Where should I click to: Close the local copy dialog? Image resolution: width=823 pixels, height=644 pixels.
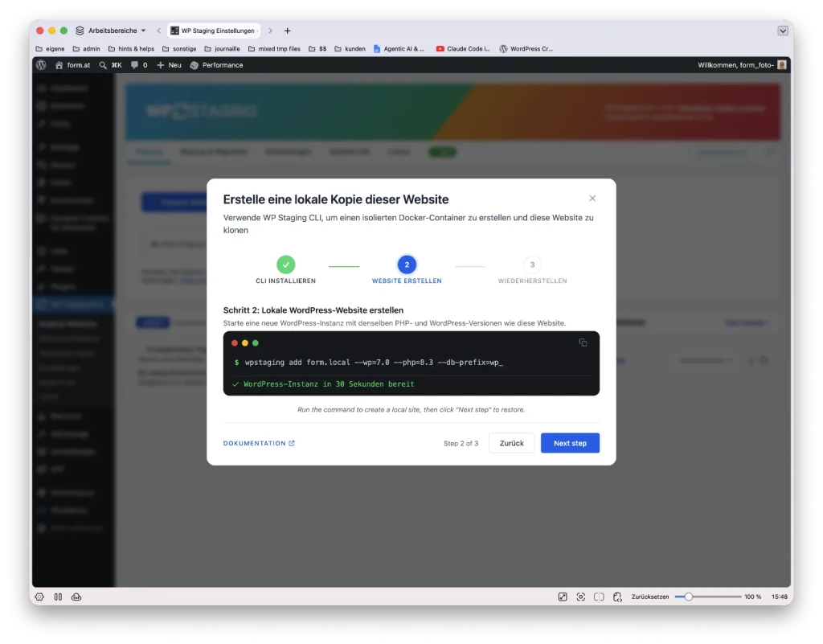[592, 199]
